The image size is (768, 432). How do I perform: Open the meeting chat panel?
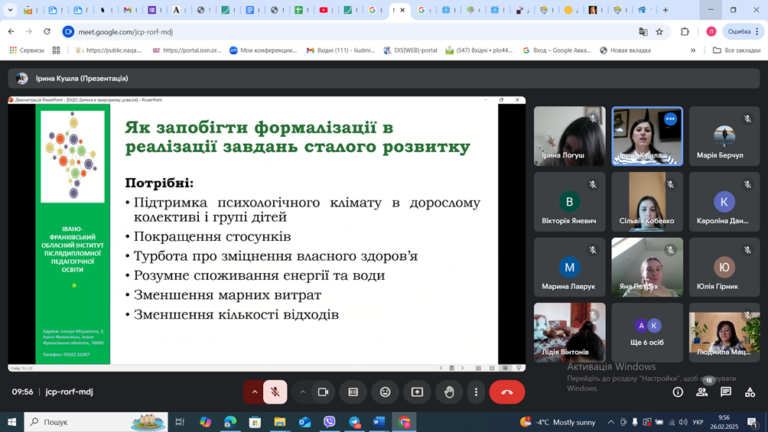726,392
